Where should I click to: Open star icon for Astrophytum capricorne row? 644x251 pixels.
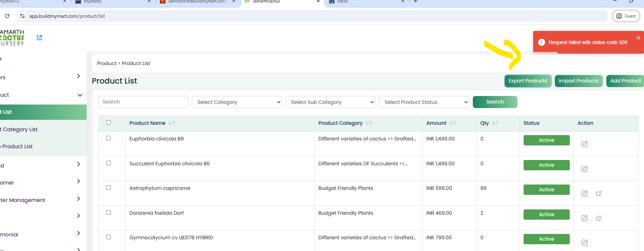pos(599,193)
